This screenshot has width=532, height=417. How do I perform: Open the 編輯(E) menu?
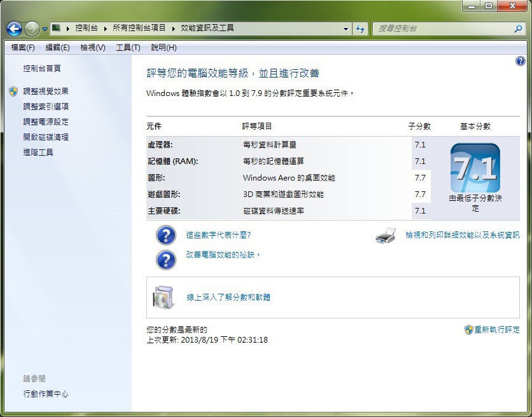[x=57, y=48]
